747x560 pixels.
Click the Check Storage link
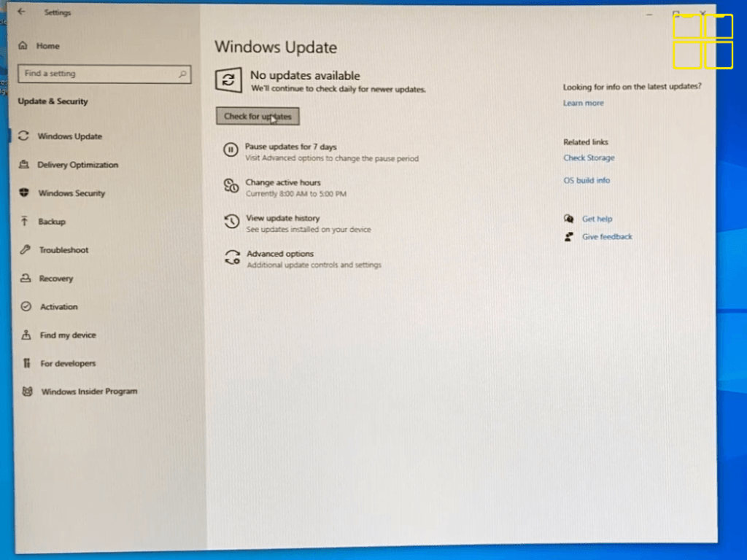coord(589,157)
